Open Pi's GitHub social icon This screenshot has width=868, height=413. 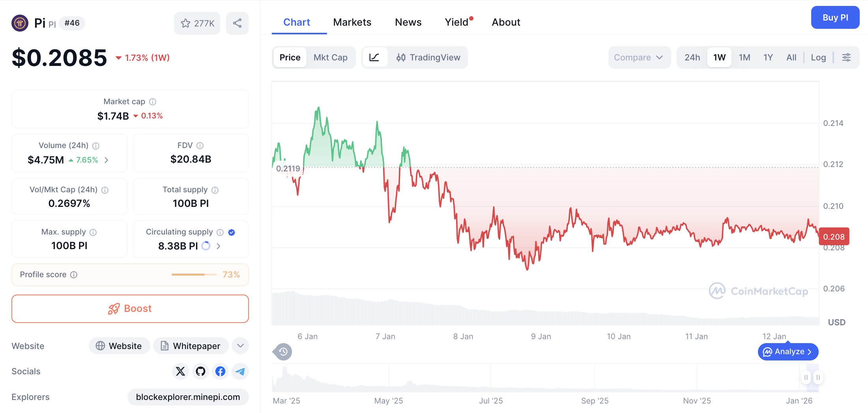pyautogui.click(x=200, y=371)
